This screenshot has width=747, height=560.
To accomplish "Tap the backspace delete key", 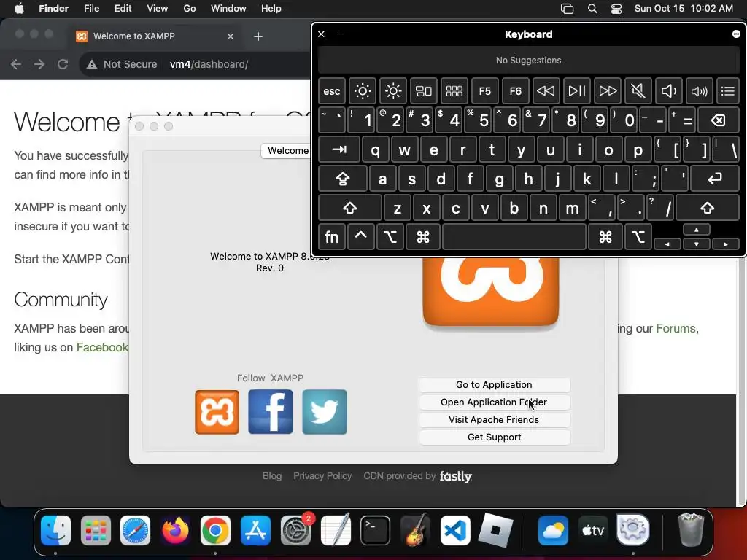I will [719, 120].
